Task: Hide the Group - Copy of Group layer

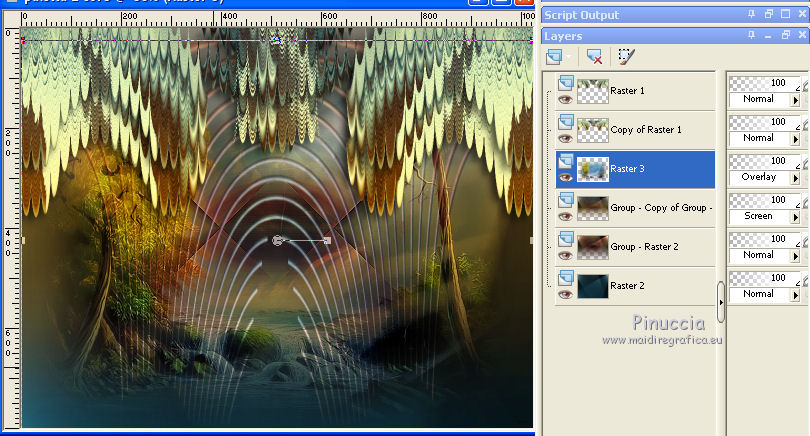Action: tap(565, 216)
